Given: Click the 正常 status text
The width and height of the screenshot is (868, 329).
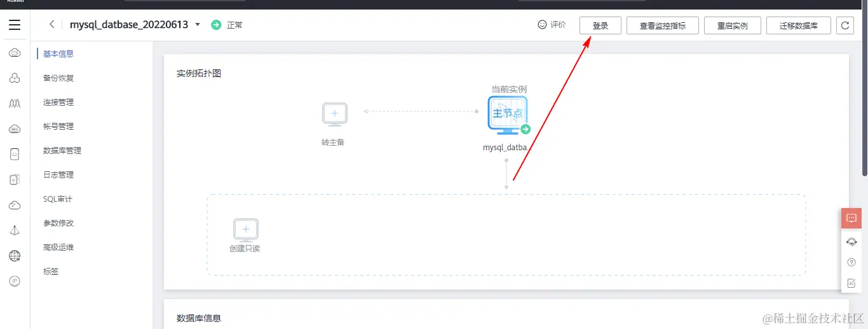Looking at the screenshot, I should click(234, 25).
